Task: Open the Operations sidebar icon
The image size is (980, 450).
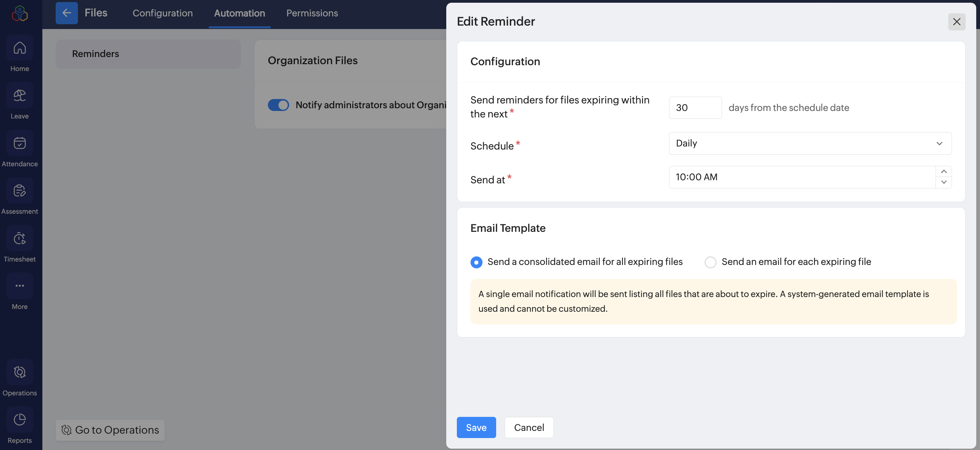Action: coord(19,372)
